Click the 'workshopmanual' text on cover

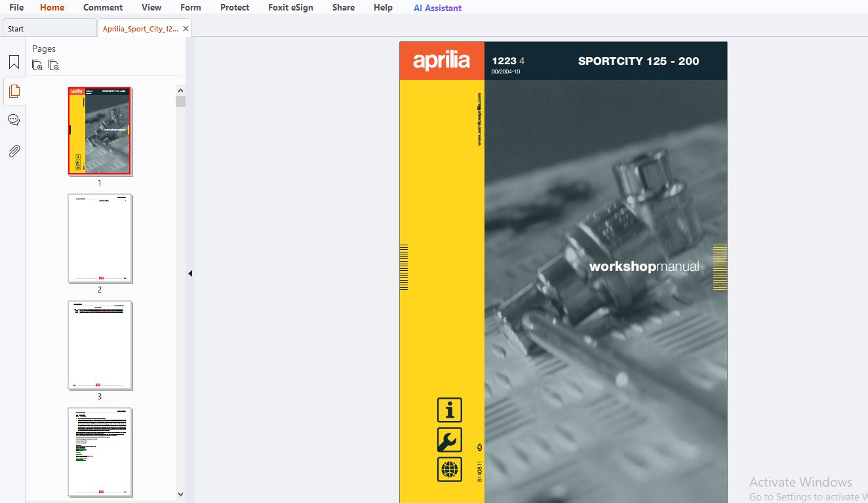point(644,266)
